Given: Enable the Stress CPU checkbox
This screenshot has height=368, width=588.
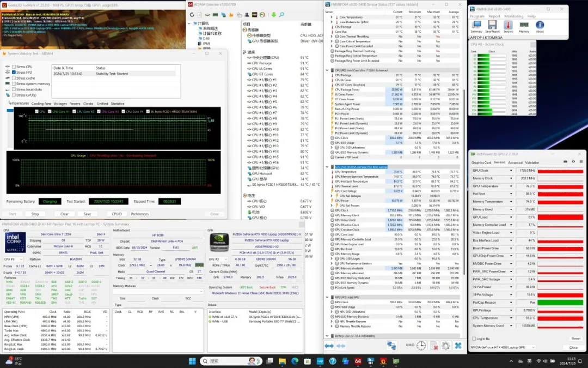Looking at the screenshot, I should click(x=14, y=67).
